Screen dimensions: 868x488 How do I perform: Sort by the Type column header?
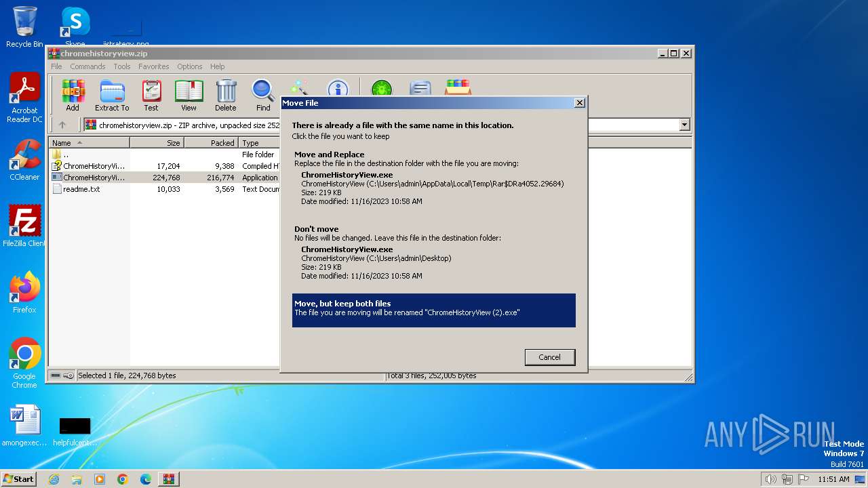[x=260, y=143]
